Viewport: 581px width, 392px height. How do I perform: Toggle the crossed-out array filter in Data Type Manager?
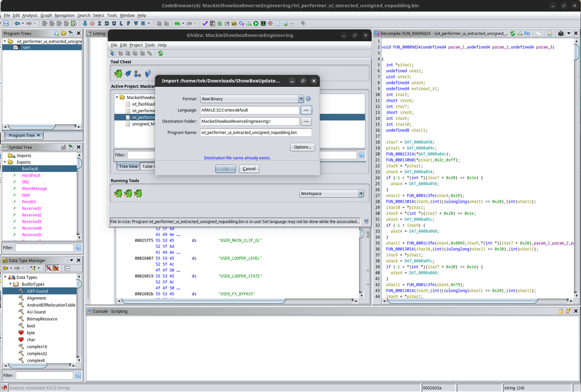(49, 268)
